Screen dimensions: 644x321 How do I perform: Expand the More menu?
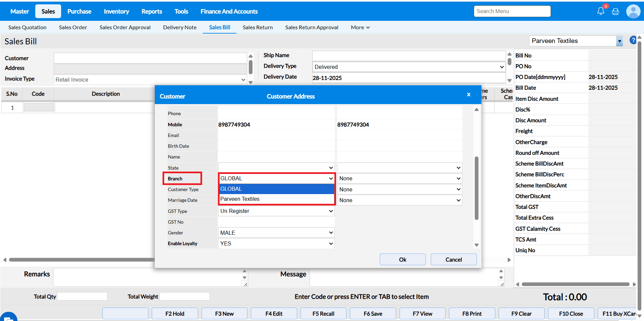[360, 28]
